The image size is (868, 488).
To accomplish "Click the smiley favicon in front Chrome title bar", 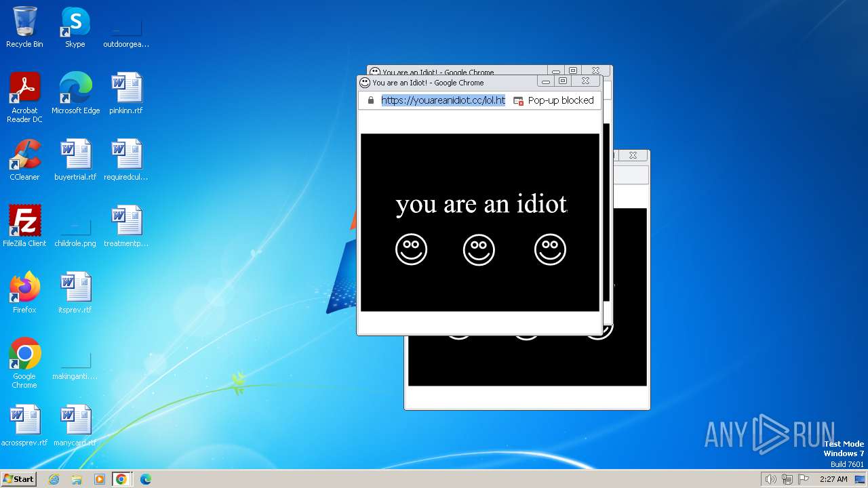I will coord(365,83).
